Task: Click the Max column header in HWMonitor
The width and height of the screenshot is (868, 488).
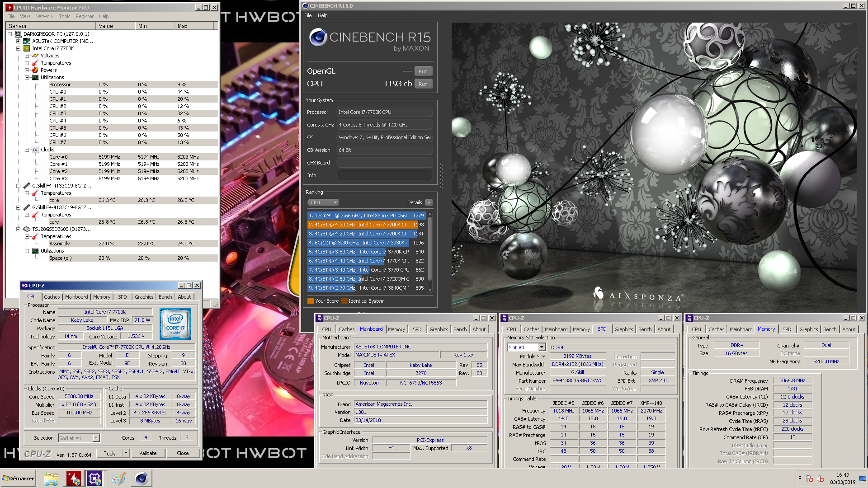Action: (194, 26)
